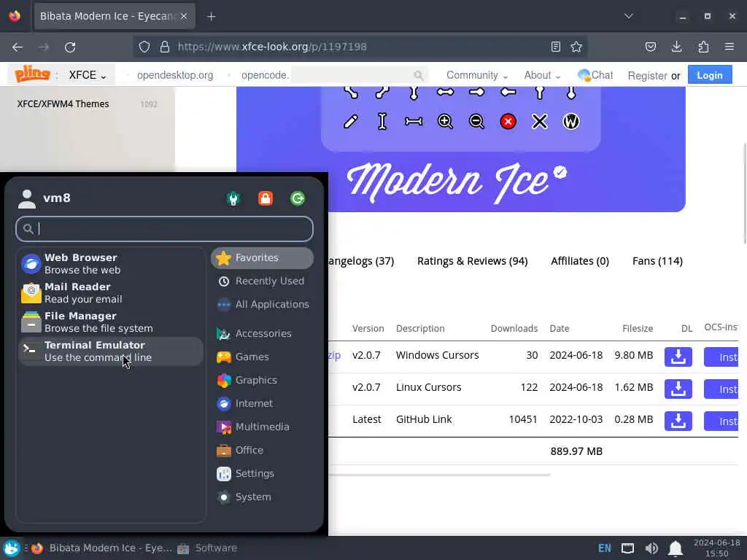Open Firefox extensions icon
Viewport: 747px width, 560px height.
coord(703,47)
